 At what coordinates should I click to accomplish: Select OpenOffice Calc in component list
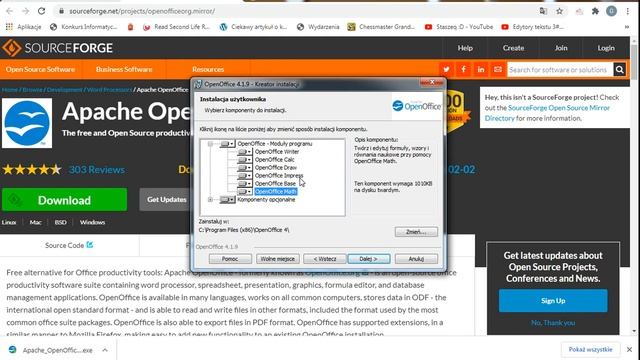coord(274,160)
